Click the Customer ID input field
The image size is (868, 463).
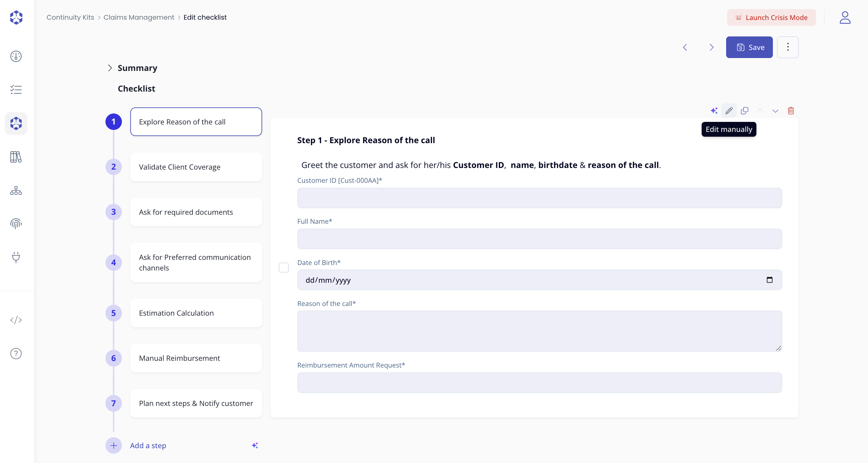[539, 198]
